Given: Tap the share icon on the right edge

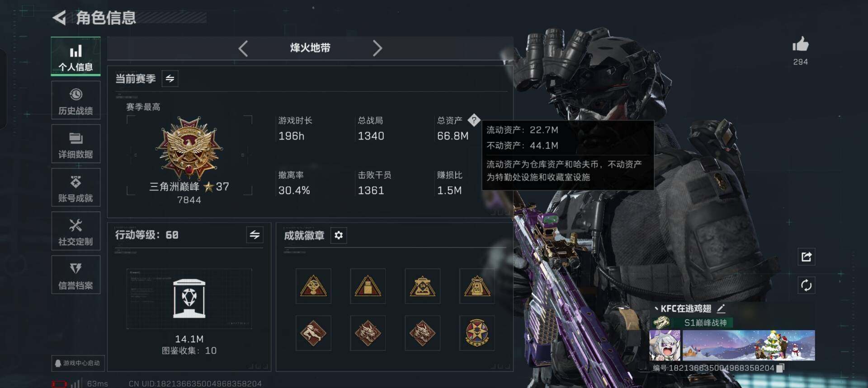Looking at the screenshot, I should pos(807,257).
